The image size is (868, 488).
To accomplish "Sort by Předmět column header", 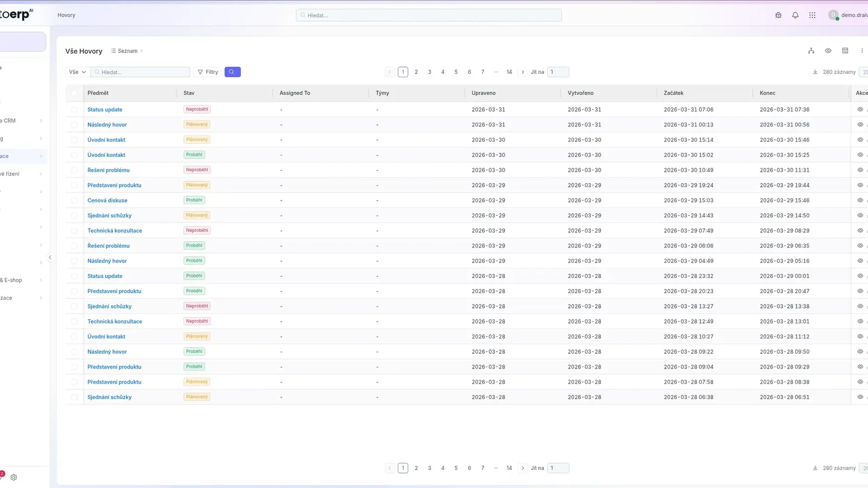I will [x=98, y=93].
